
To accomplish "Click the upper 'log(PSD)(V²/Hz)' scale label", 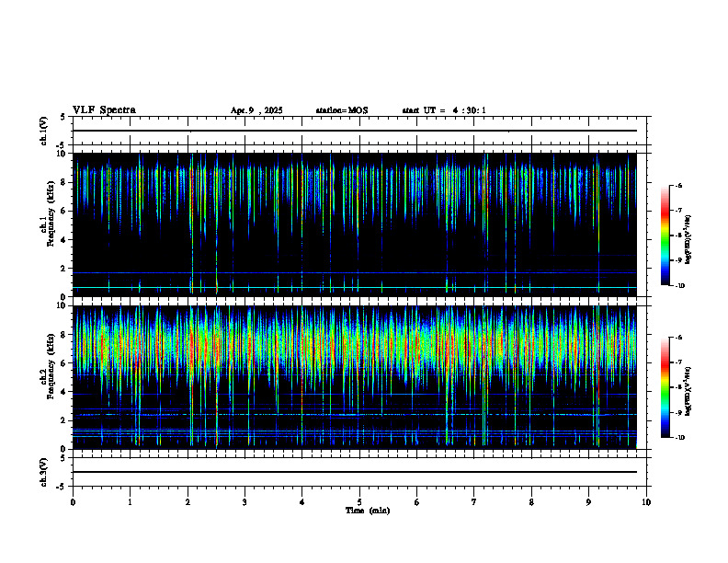I will coord(688,239).
